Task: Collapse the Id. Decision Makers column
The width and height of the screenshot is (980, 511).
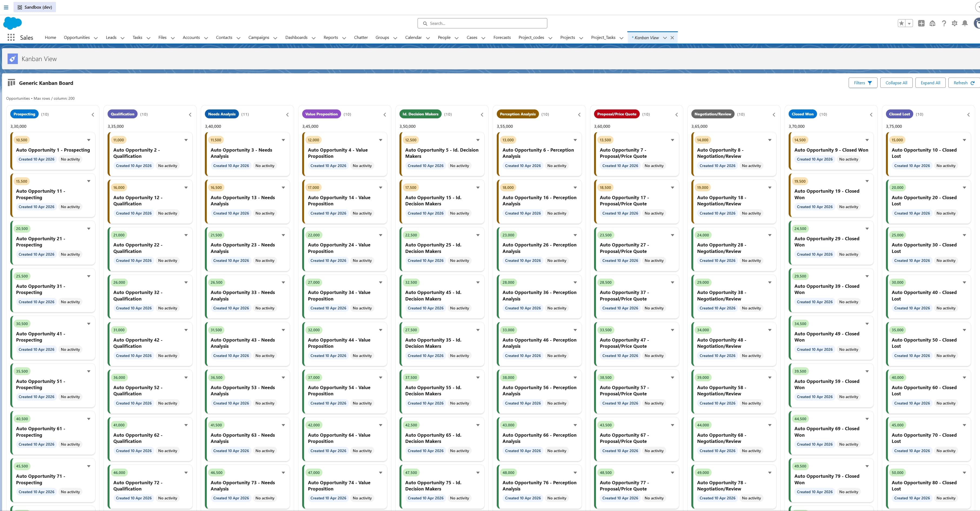Action: 482,115
